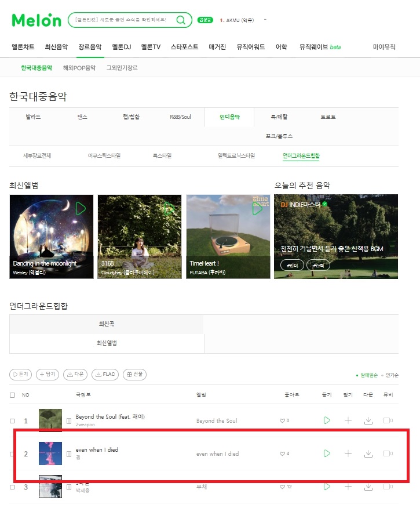Open music video for even when I died

click(x=388, y=453)
